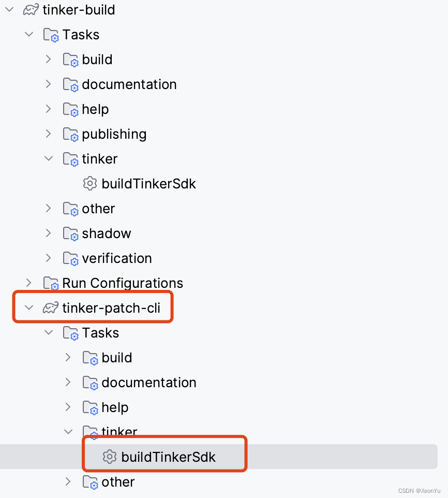448x498 pixels.
Task: Select the tinker-patch-cli project entry
Action: 115,306
